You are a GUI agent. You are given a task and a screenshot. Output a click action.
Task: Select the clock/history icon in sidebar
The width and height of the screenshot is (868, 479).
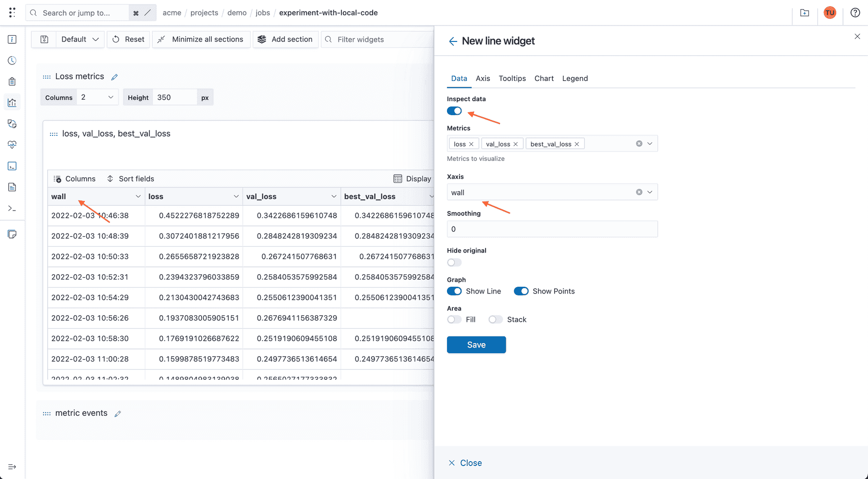[12, 60]
